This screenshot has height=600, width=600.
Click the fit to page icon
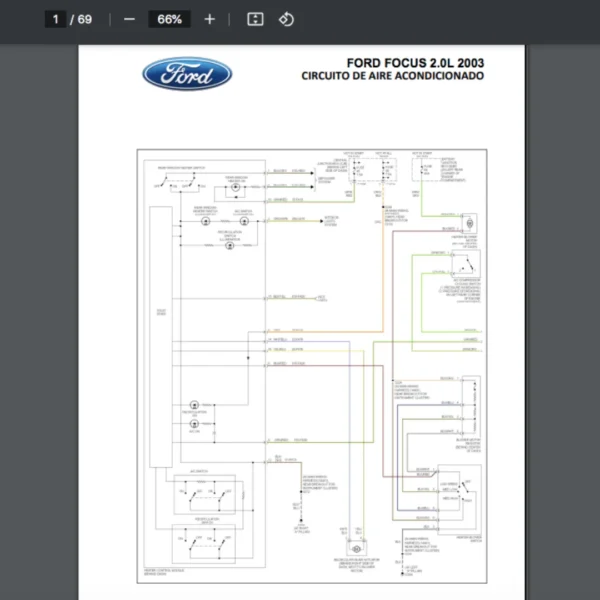pyautogui.click(x=255, y=19)
